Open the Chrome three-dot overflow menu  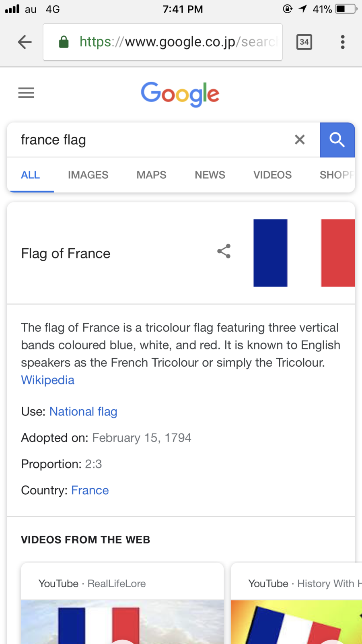point(342,42)
